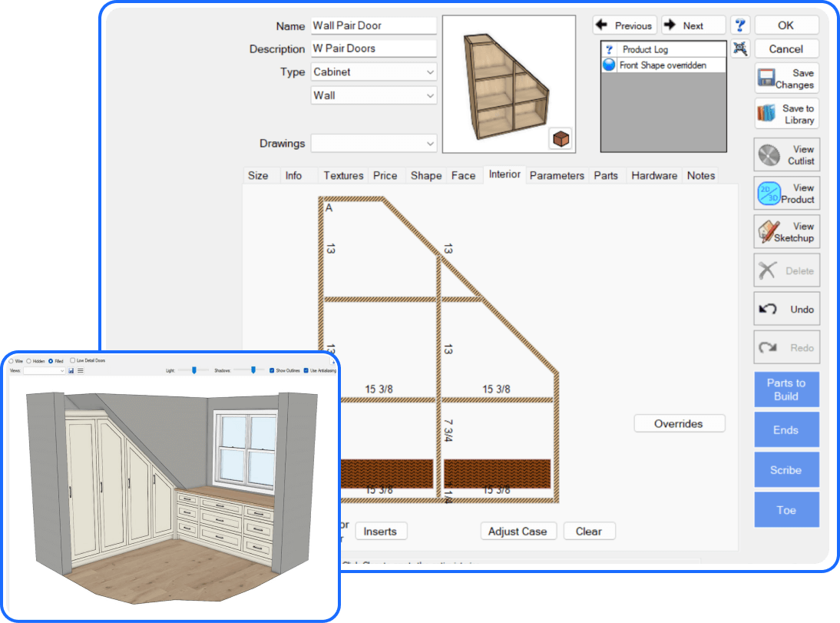
Task: Select the Interior tab
Action: point(504,174)
